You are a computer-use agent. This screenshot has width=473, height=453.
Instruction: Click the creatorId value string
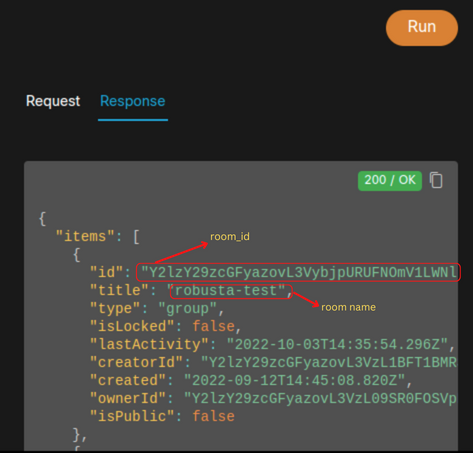[329, 362]
